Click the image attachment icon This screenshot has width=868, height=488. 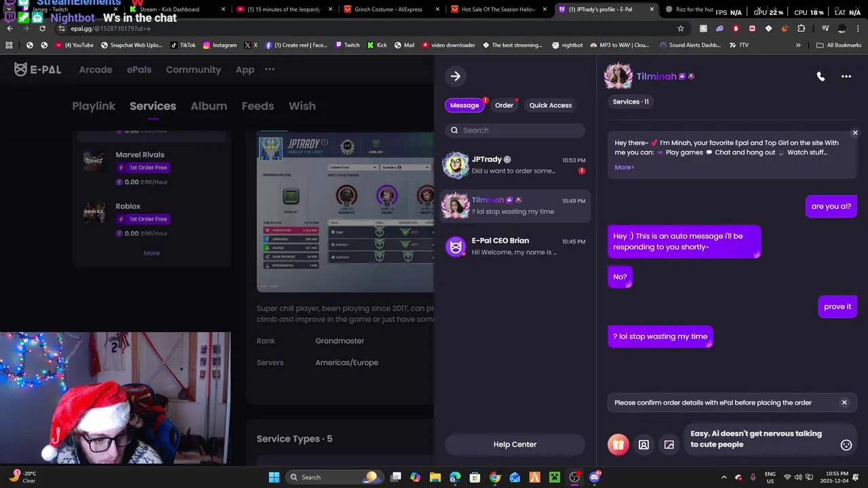coord(669,445)
